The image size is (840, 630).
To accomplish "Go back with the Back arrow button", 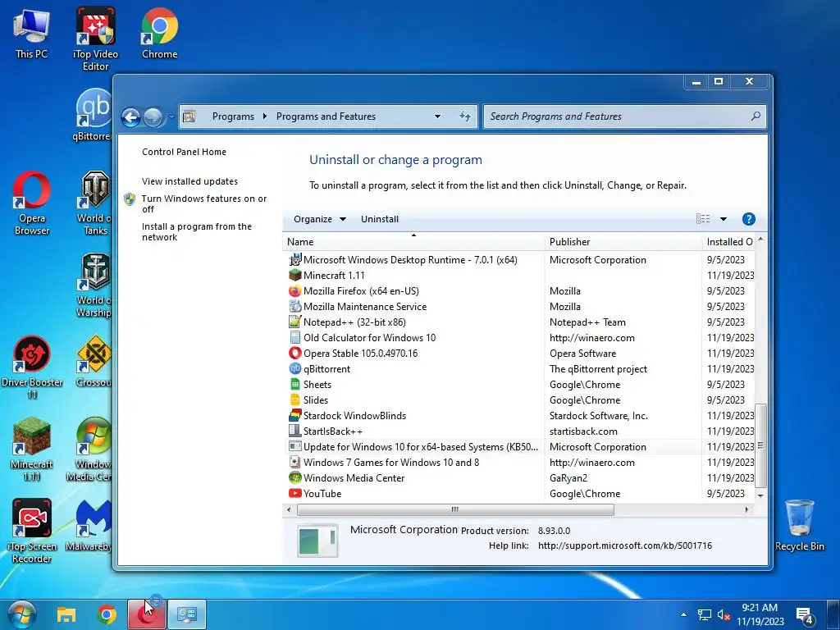I will [130, 116].
